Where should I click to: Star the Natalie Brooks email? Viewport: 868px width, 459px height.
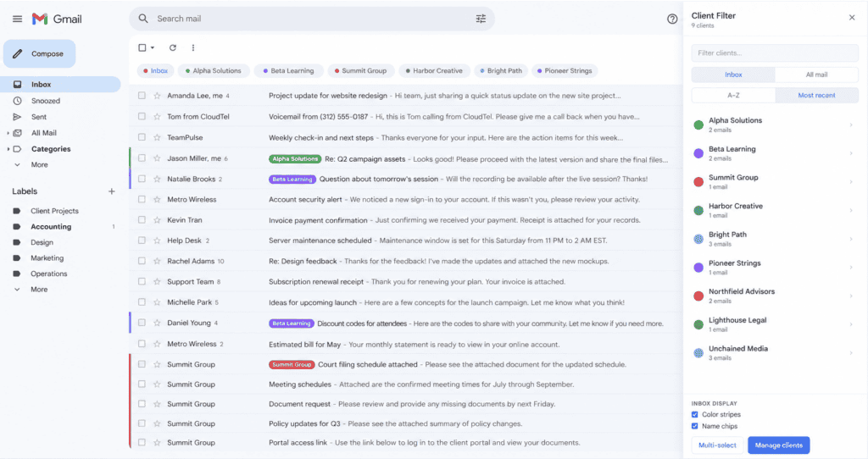click(x=157, y=179)
